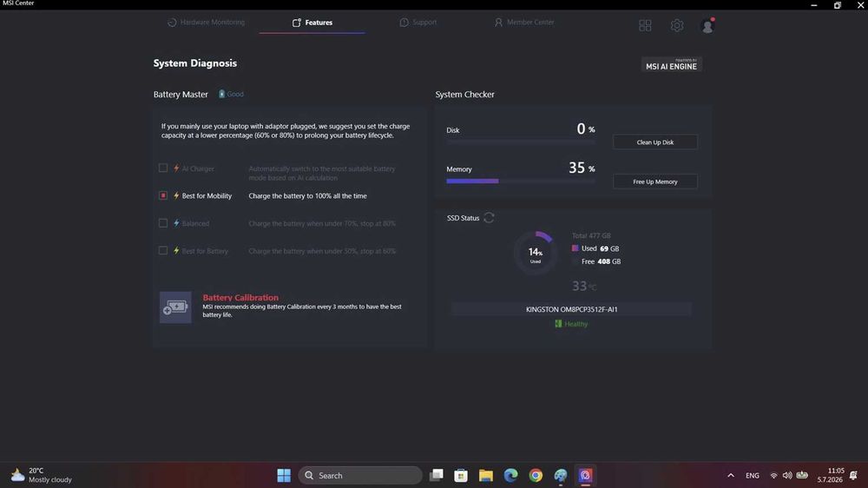868x488 pixels.
Task: Click the Battery Calibration link
Action: pyautogui.click(x=240, y=298)
